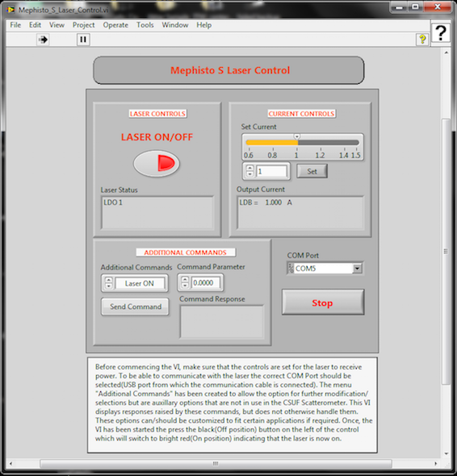Increment the Set Current value stepper
The width and height of the screenshot is (457, 476).
pos(249,168)
